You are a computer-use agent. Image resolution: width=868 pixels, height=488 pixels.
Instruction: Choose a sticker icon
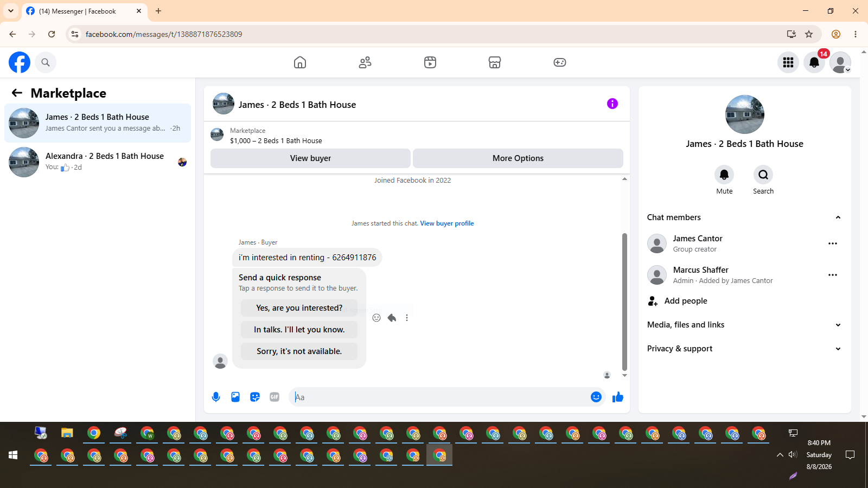coord(255,397)
